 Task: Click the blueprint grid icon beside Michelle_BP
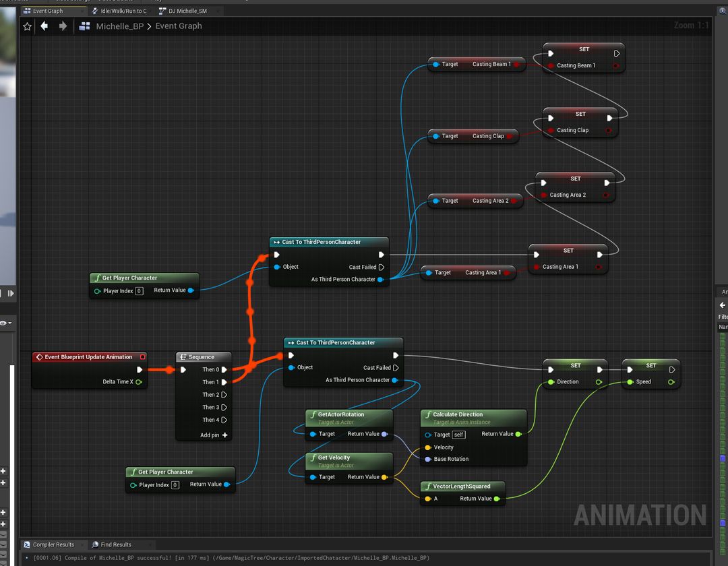[x=84, y=26]
